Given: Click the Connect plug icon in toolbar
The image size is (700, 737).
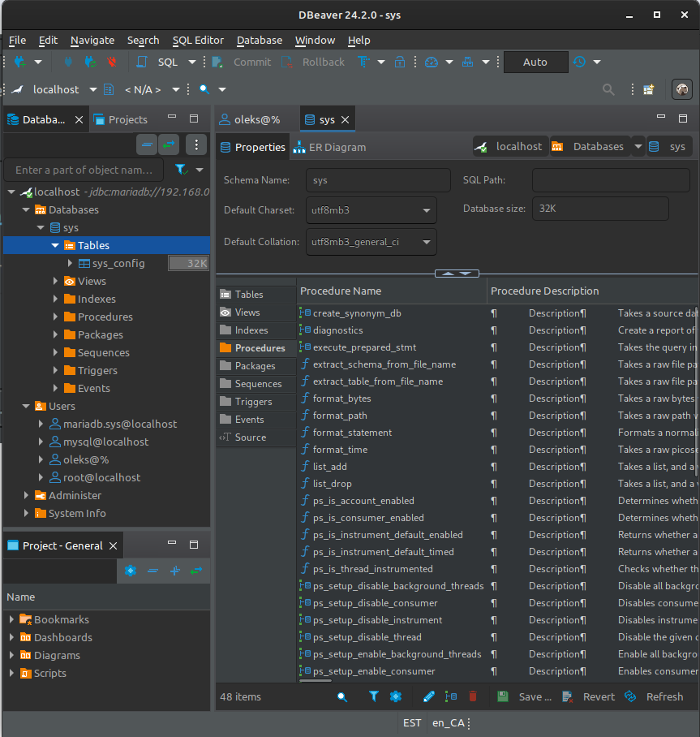Looking at the screenshot, I should [68, 62].
